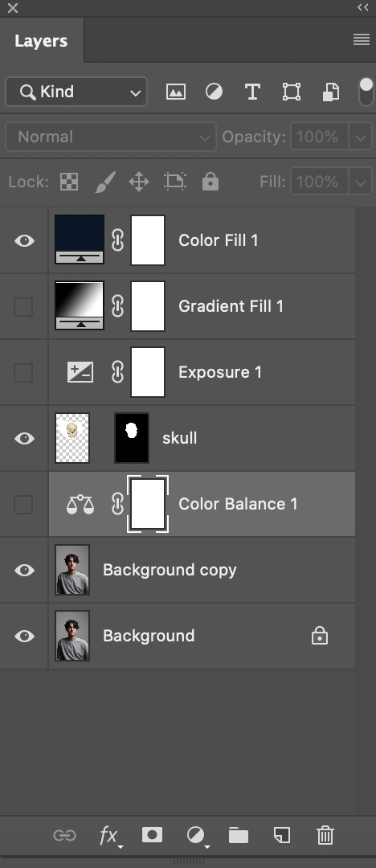Select skull layer black mask thumbnail
The height and width of the screenshot is (868, 376).
pos(132,438)
